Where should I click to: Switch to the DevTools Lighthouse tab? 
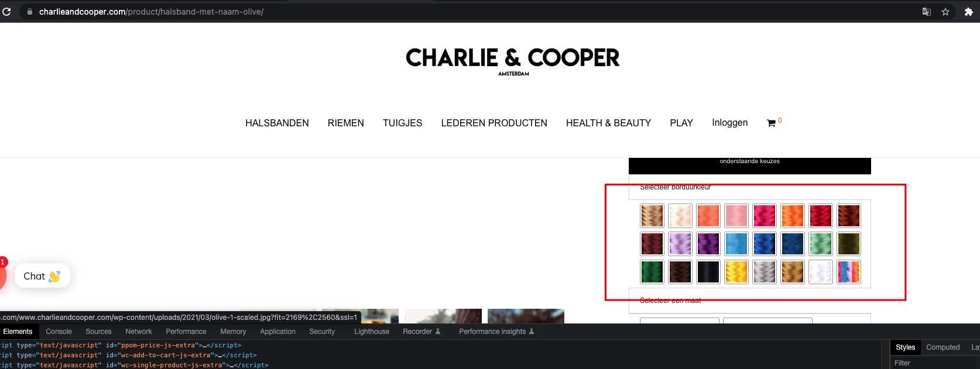coord(372,332)
